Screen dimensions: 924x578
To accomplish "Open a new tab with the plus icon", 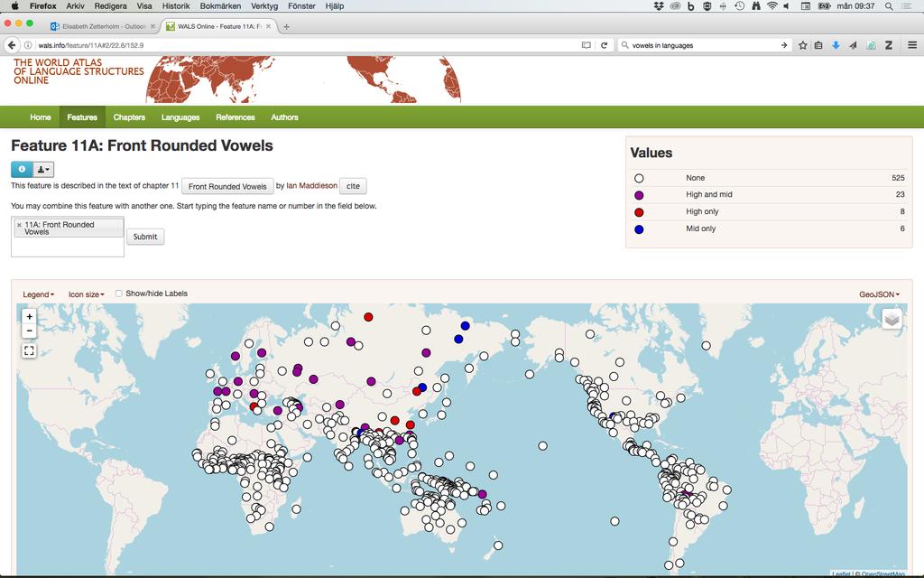I will coord(286,26).
